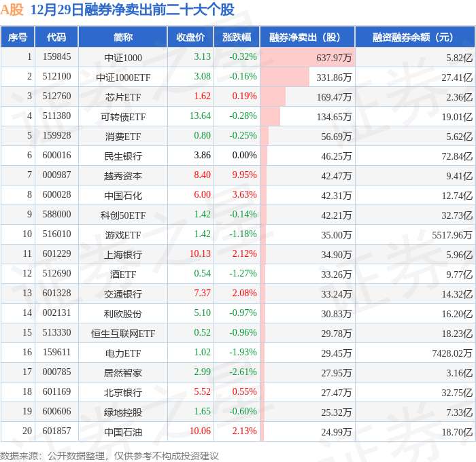
Task: Select 酒ETF in the list
Action: pyautogui.click(x=123, y=274)
